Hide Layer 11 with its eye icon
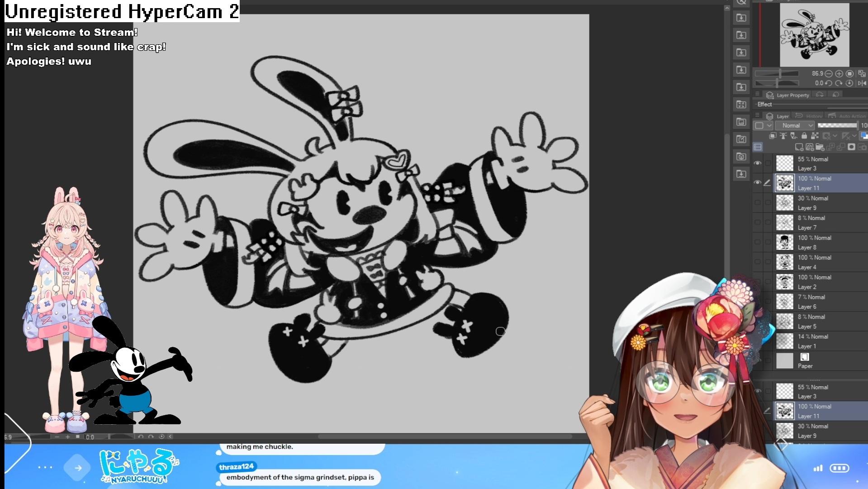868x489 pixels. (758, 183)
